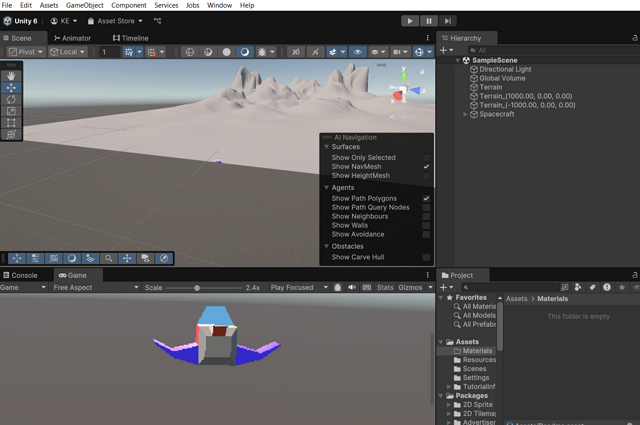Open the Asset Store dropdown

pyautogui.click(x=115, y=21)
